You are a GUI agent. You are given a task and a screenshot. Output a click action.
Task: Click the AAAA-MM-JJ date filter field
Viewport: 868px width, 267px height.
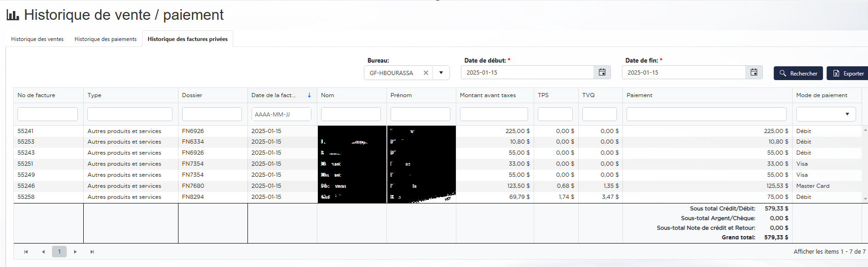[x=281, y=114]
